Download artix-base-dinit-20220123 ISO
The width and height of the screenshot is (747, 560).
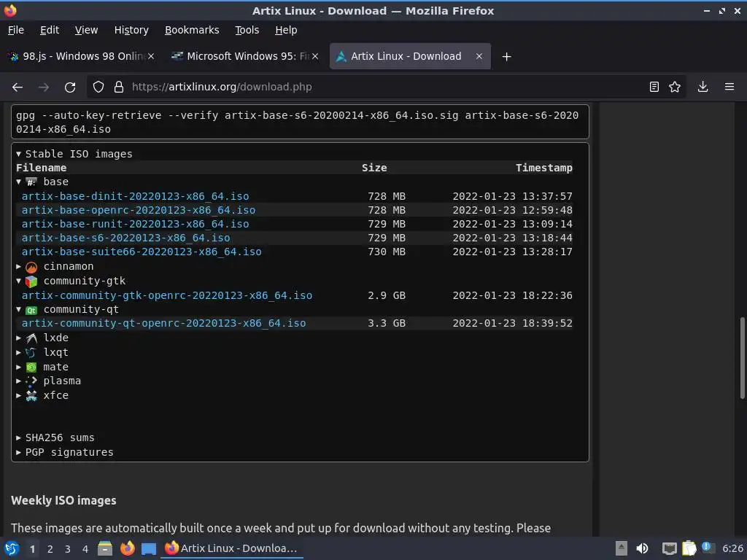click(x=135, y=196)
